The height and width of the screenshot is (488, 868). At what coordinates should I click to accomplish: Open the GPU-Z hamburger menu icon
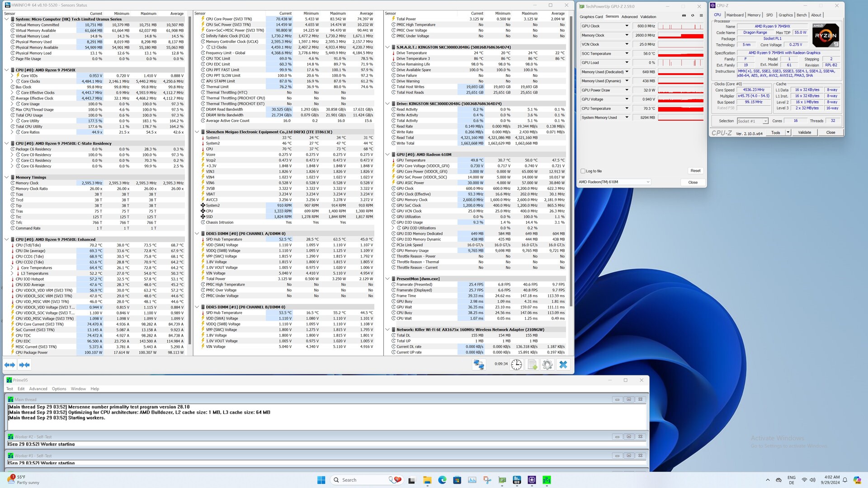[701, 15]
